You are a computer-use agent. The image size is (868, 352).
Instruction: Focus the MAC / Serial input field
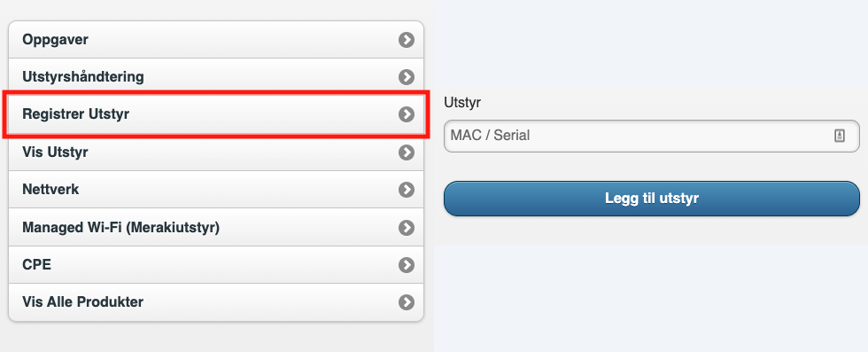(x=652, y=136)
